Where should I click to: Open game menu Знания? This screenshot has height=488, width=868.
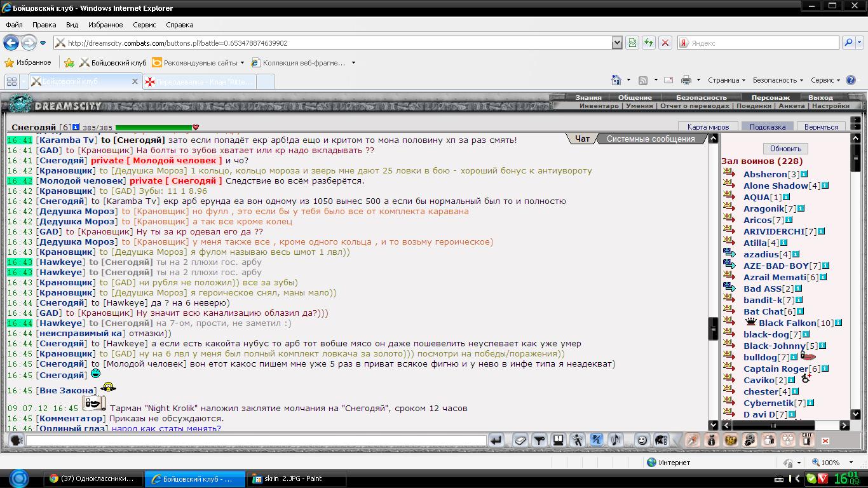(588, 97)
